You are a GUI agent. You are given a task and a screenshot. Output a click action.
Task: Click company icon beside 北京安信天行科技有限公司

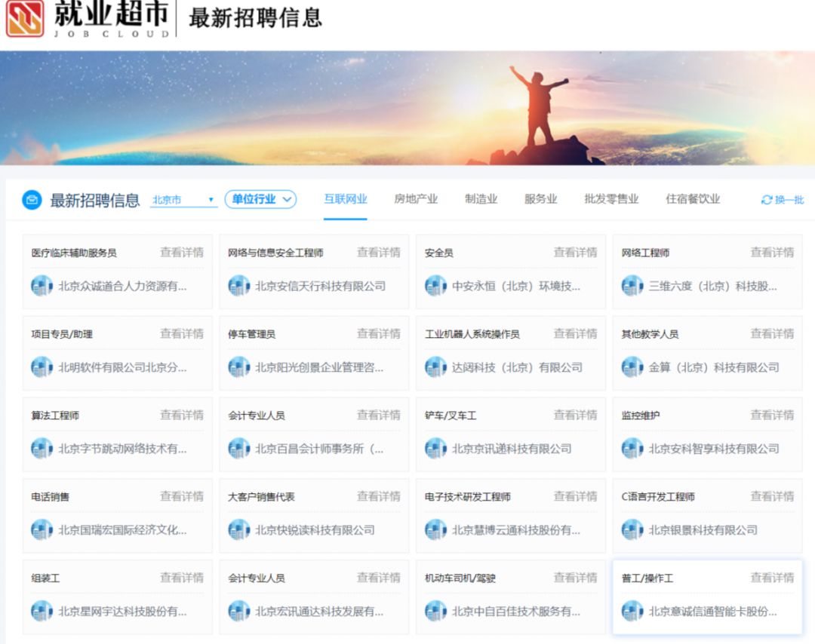(x=238, y=286)
